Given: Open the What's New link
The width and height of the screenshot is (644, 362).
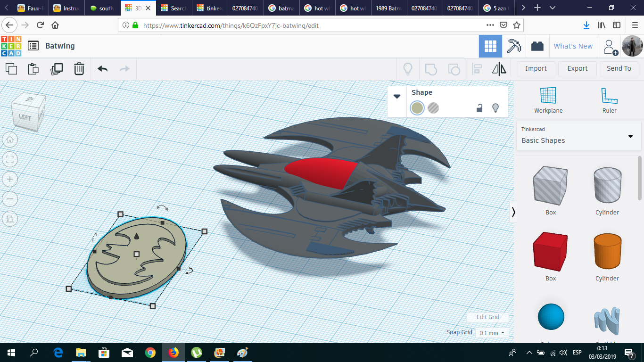Looking at the screenshot, I should click(573, 46).
